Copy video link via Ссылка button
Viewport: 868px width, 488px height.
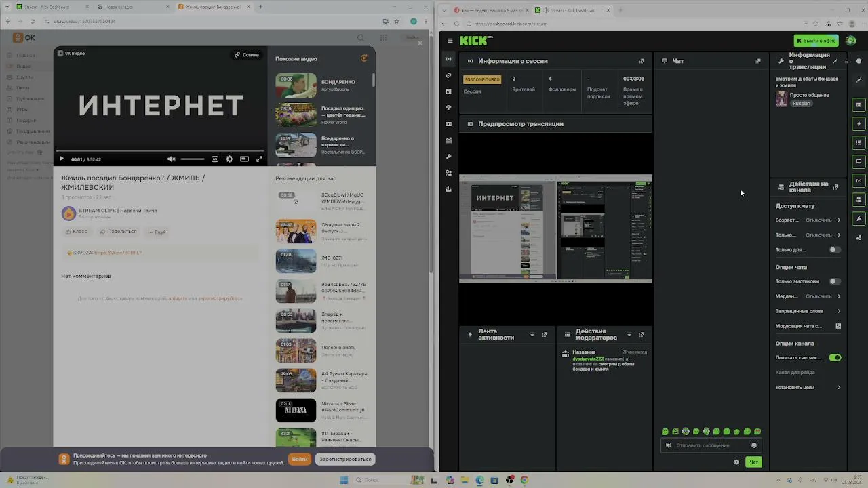pyautogui.click(x=247, y=54)
